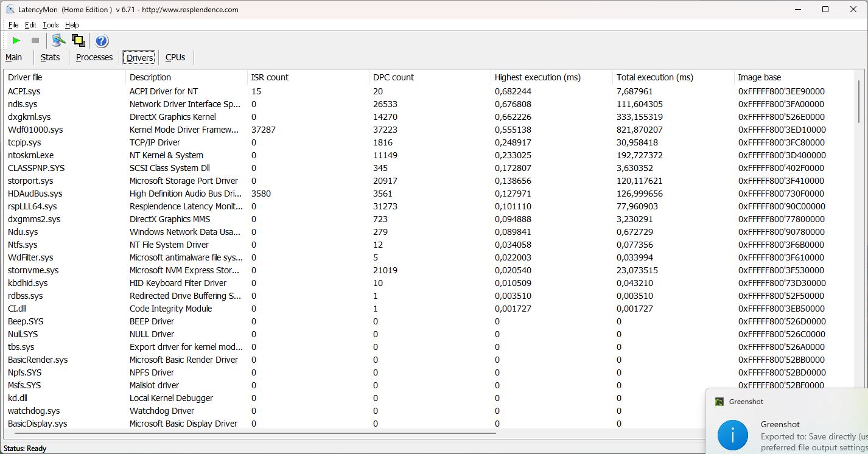Open the Edit menu
Viewport: 868px width, 454px height.
pos(30,25)
